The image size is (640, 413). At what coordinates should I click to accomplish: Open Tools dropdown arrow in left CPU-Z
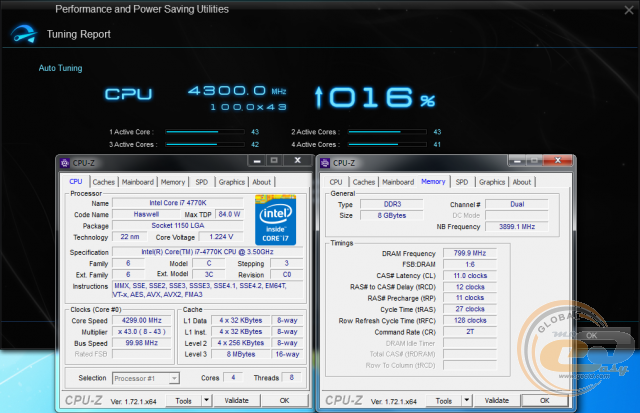[x=207, y=400]
